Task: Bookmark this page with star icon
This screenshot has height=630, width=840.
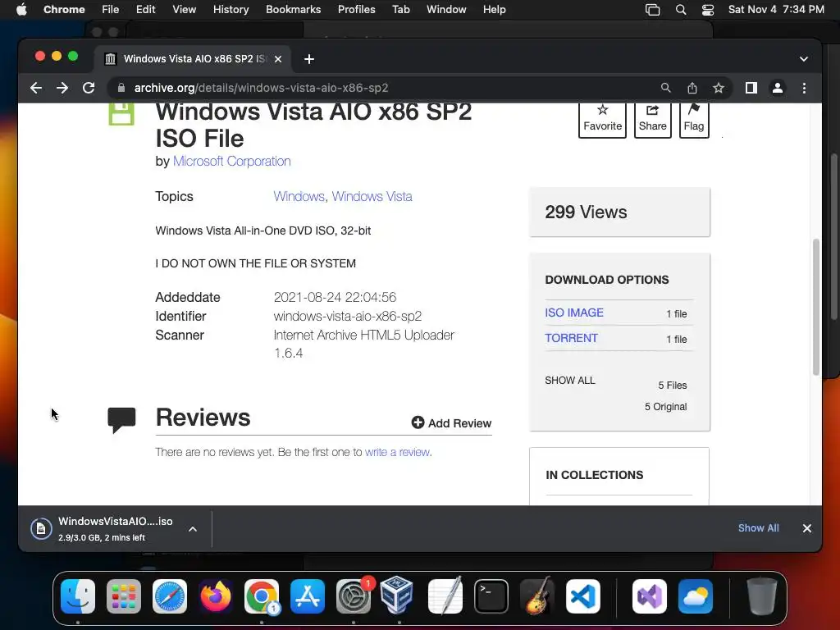Action: click(719, 88)
